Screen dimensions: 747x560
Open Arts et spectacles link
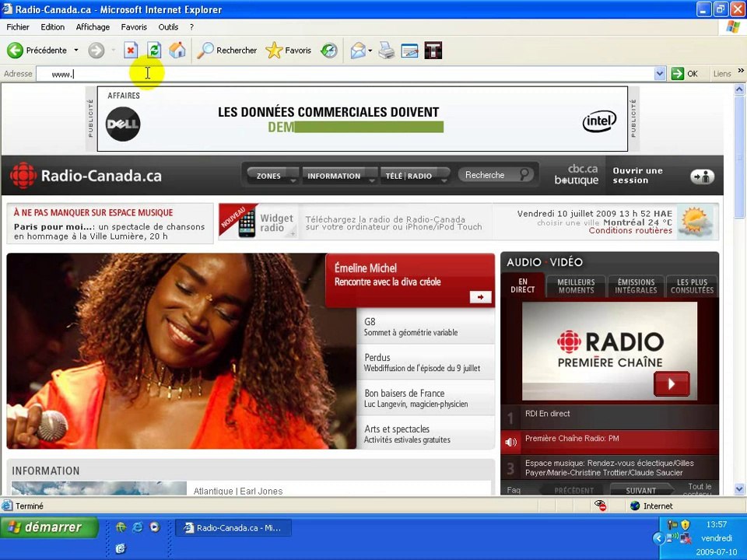click(x=426, y=433)
